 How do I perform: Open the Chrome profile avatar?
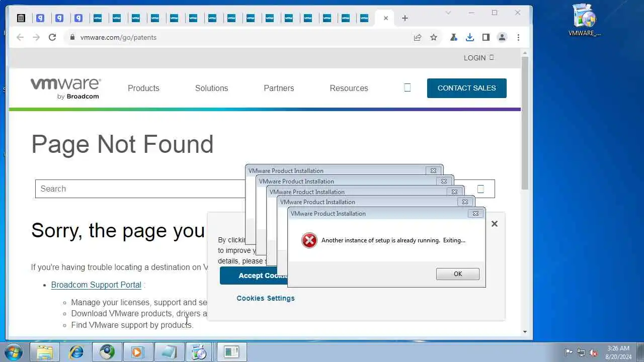point(502,37)
